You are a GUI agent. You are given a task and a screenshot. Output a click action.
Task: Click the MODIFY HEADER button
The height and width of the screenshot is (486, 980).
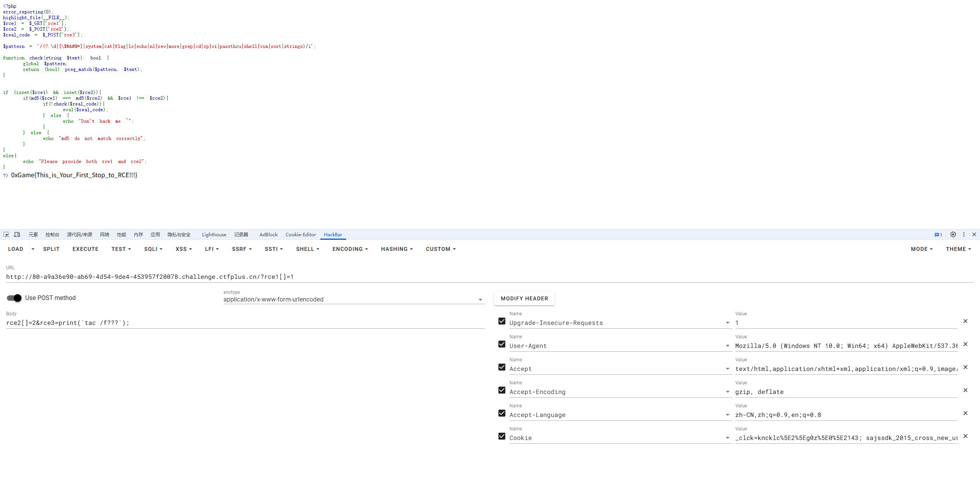[x=524, y=298]
